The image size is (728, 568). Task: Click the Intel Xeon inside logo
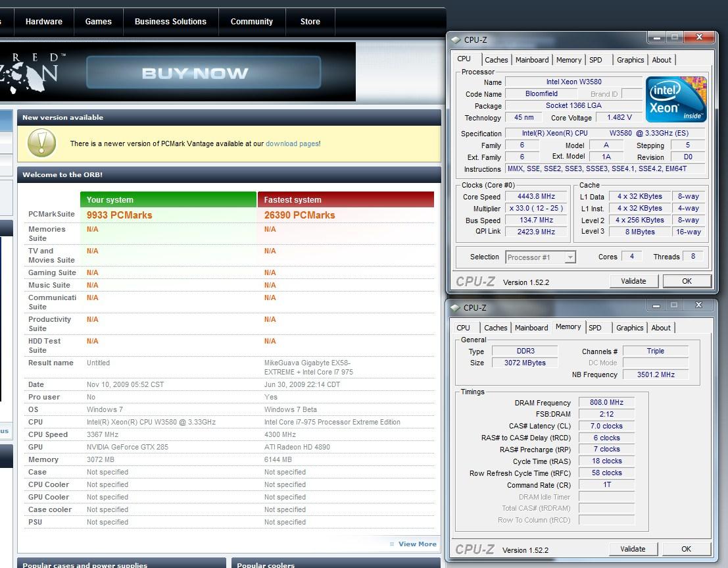click(x=676, y=99)
